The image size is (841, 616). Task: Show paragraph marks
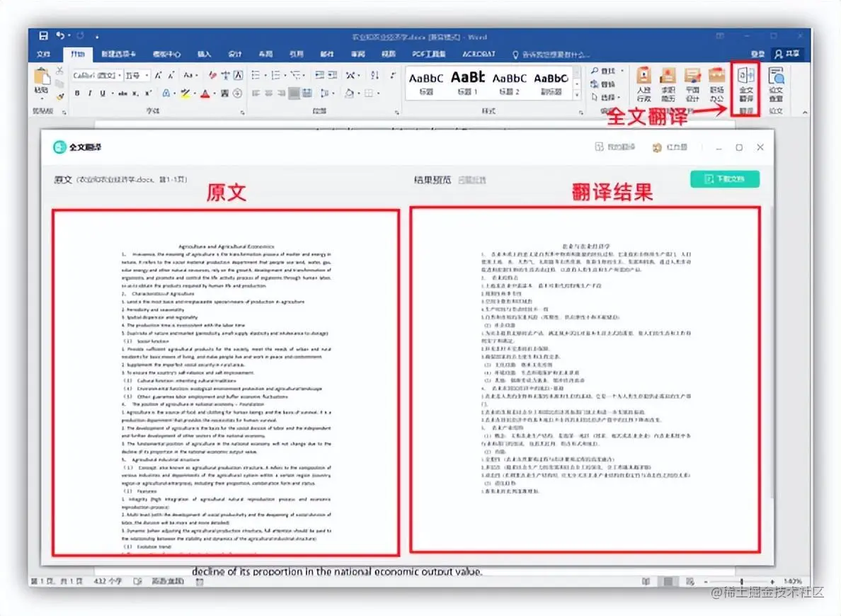(x=393, y=75)
